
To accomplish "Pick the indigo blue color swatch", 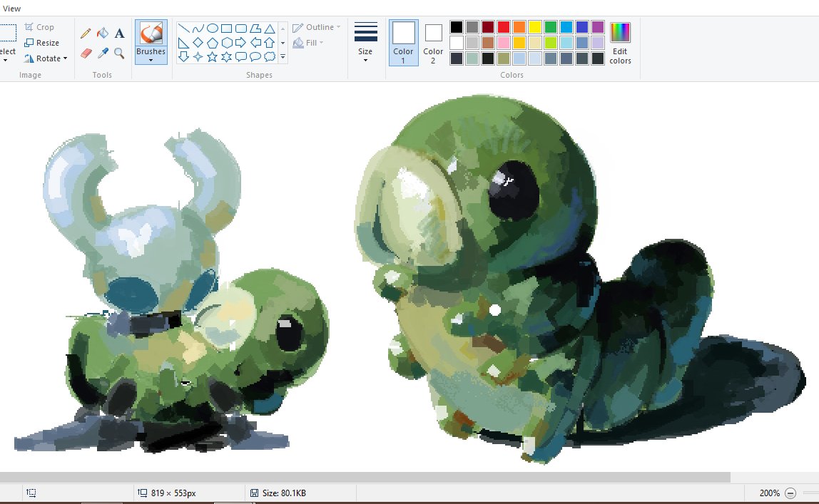I will [x=582, y=27].
